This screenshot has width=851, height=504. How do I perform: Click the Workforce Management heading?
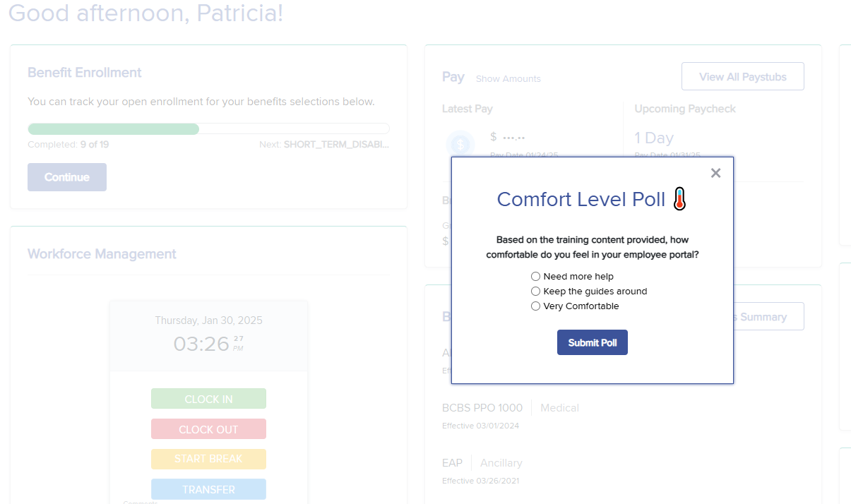pos(102,254)
